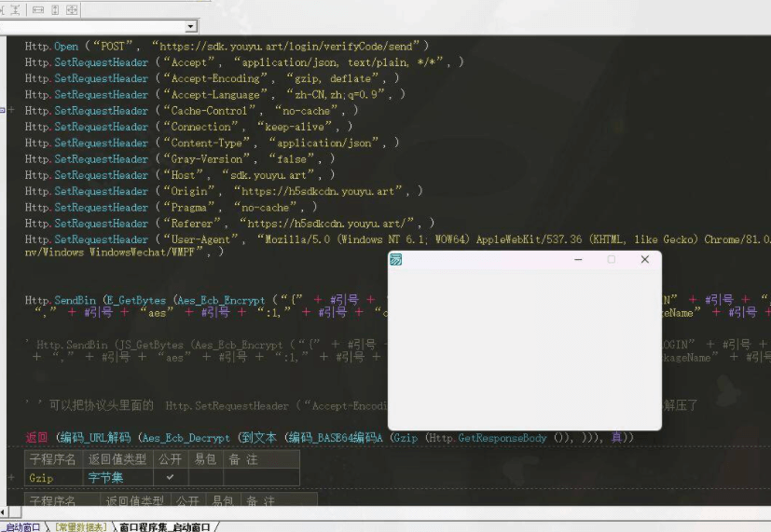771x532 pixels.
Task: Expand the plus marker beside Cache-Control line
Action: tap(12, 110)
